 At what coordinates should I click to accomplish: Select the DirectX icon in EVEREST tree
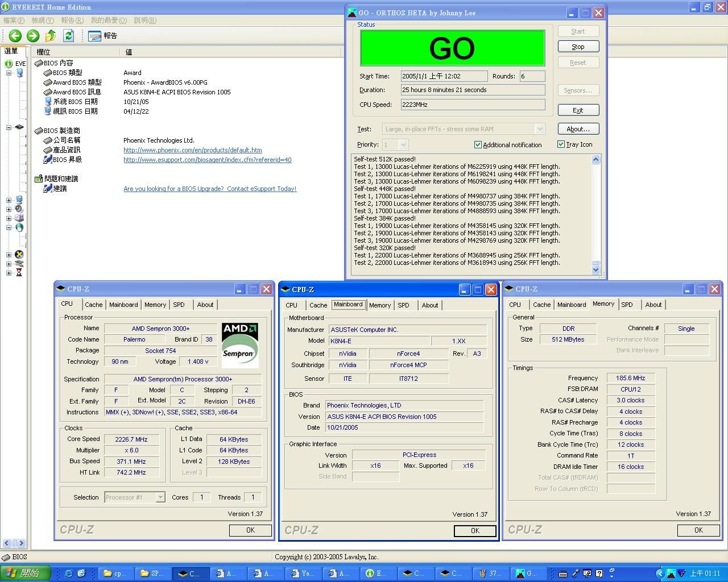click(x=19, y=255)
